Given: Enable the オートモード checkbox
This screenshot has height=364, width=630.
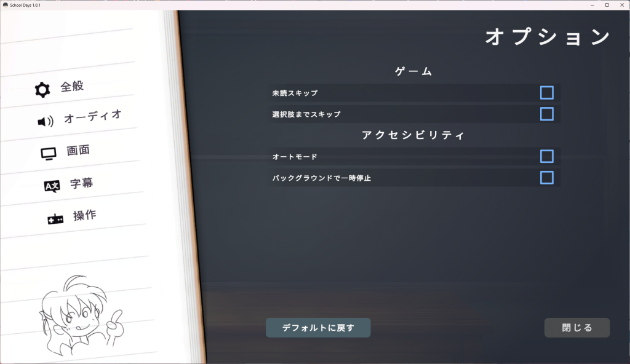Looking at the screenshot, I should click(546, 156).
